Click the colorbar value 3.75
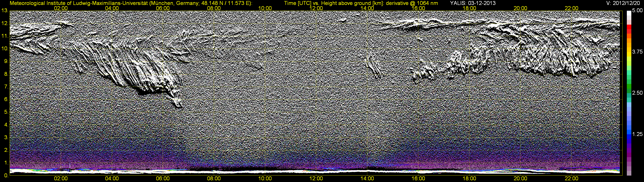Image resolution: width=644 pixels, height=182 pixels. pyautogui.click(x=637, y=52)
